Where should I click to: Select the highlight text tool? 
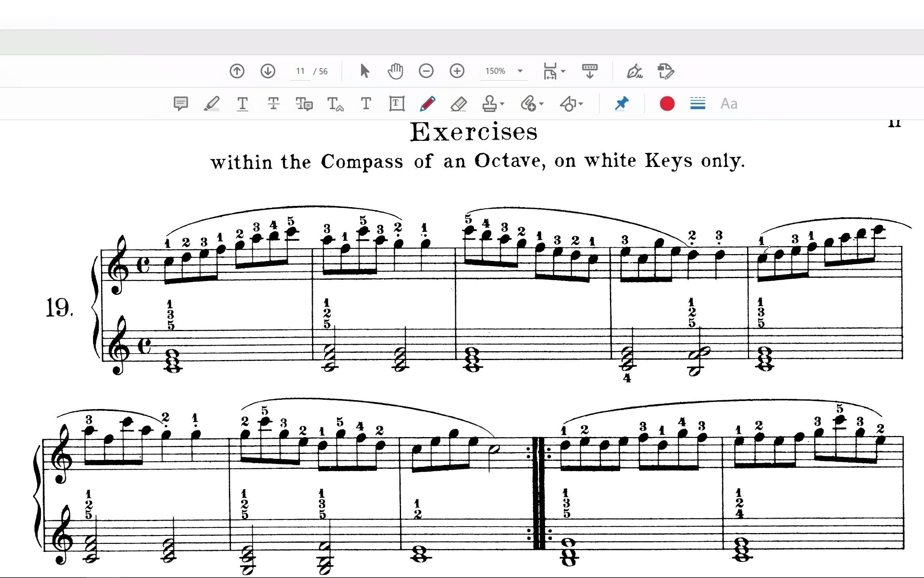[x=211, y=104]
